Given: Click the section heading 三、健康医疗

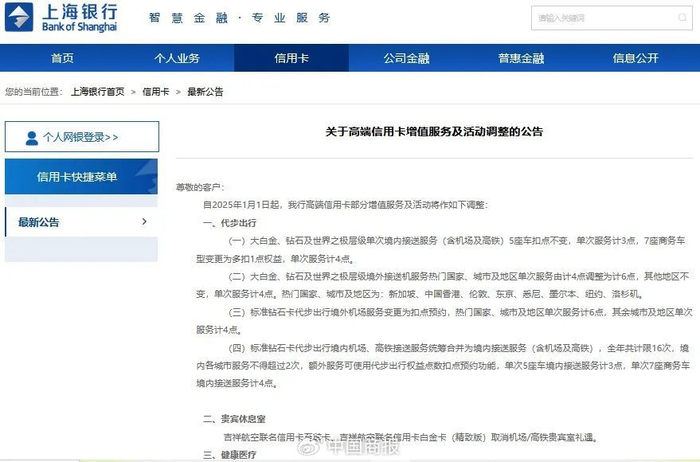Looking at the screenshot, I should pos(229,454).
